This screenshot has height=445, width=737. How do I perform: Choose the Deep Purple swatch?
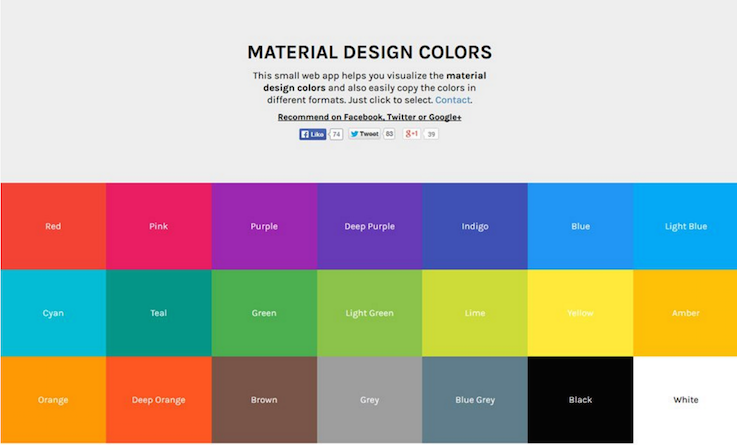pos(370,227)
